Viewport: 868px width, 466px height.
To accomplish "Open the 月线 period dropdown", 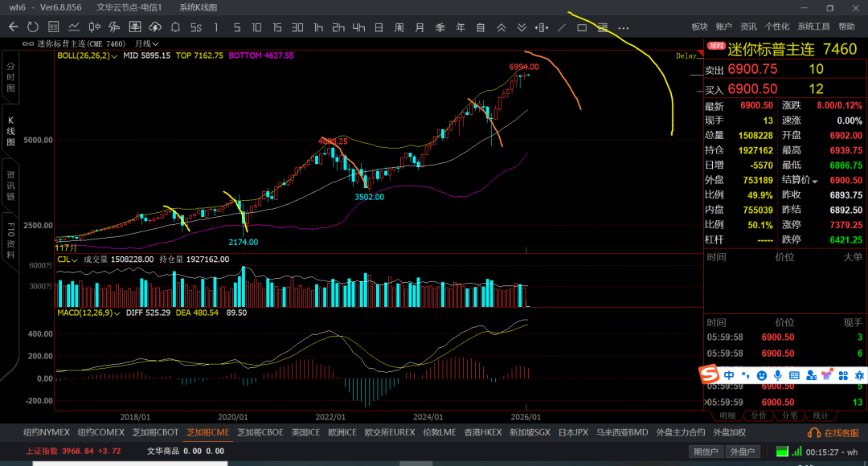I will click(x=146, y=43).
